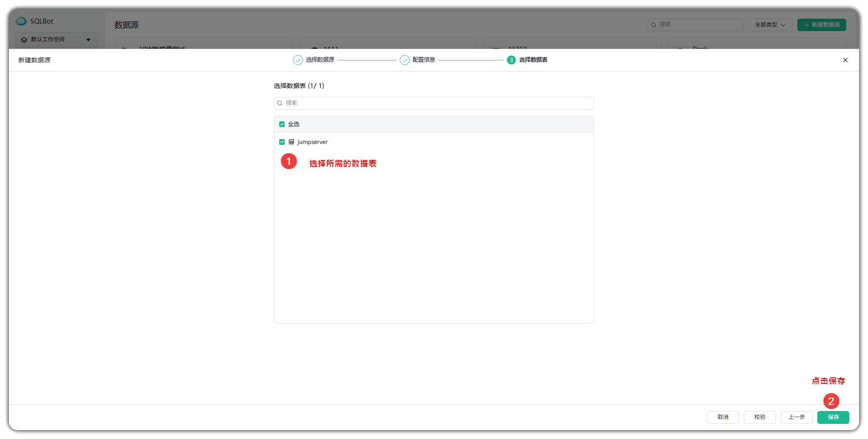Click the numbered circle icon of step 选择数据表
Image resolution: width=868 pixels, height=439 pixels.
510,60
